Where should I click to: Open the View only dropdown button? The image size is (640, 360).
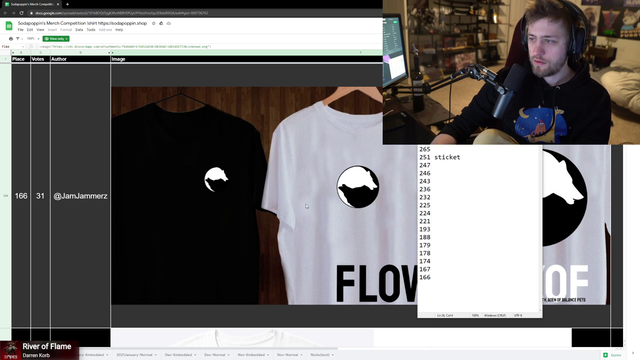coord(56,39)
